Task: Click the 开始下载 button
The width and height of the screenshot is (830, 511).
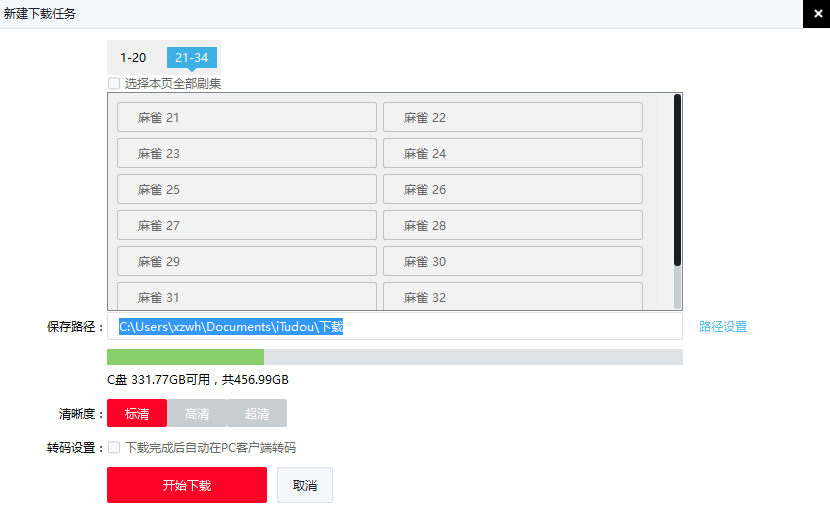Action: 187,485
